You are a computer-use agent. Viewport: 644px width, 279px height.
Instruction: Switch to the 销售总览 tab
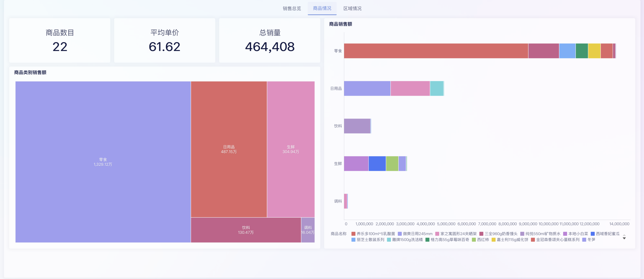click(x=292, y=9)
